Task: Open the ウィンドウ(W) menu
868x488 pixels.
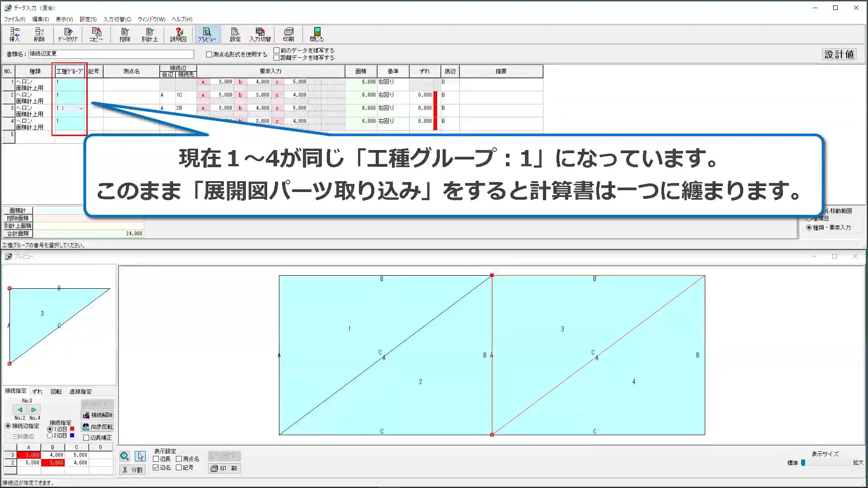Action: tap(151, 19)
